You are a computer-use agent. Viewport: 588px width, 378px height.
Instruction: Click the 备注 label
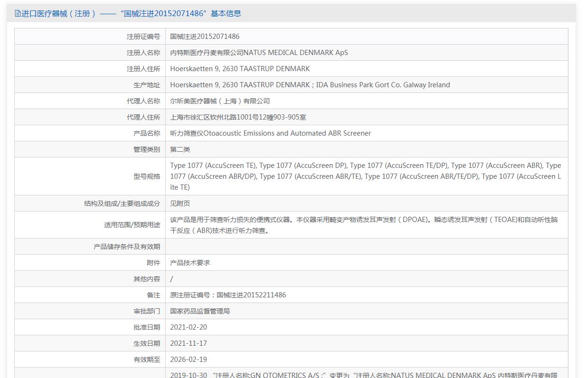point(153,295)
